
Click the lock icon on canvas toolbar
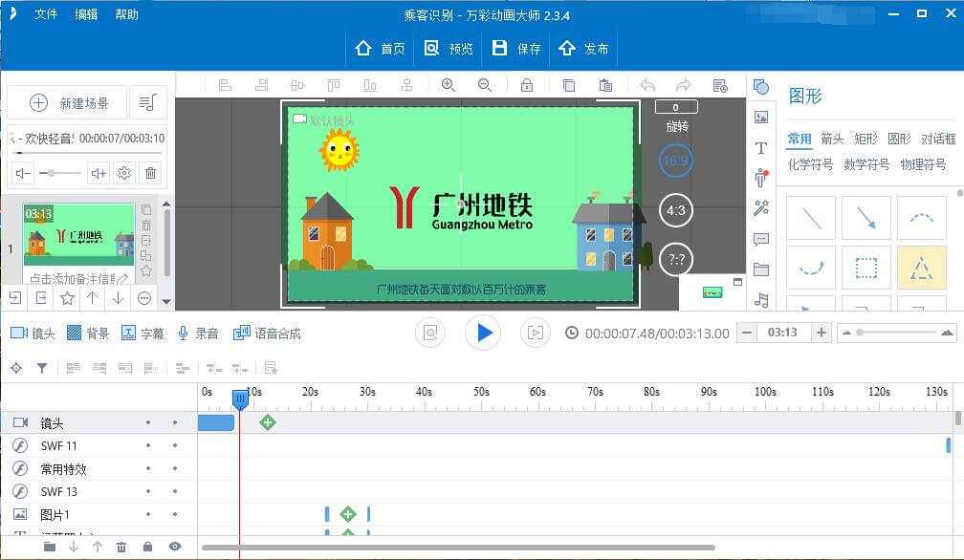(x=527, y=85)
